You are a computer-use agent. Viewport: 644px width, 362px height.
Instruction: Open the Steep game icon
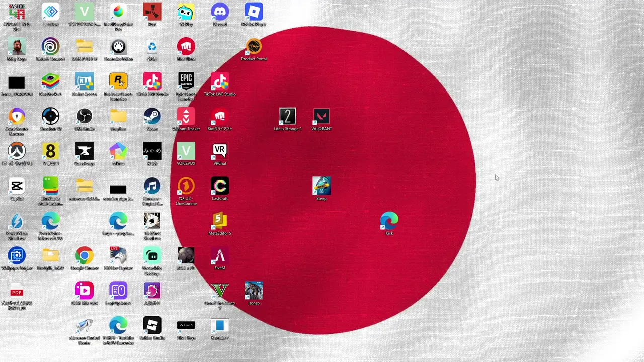[321, 186]
